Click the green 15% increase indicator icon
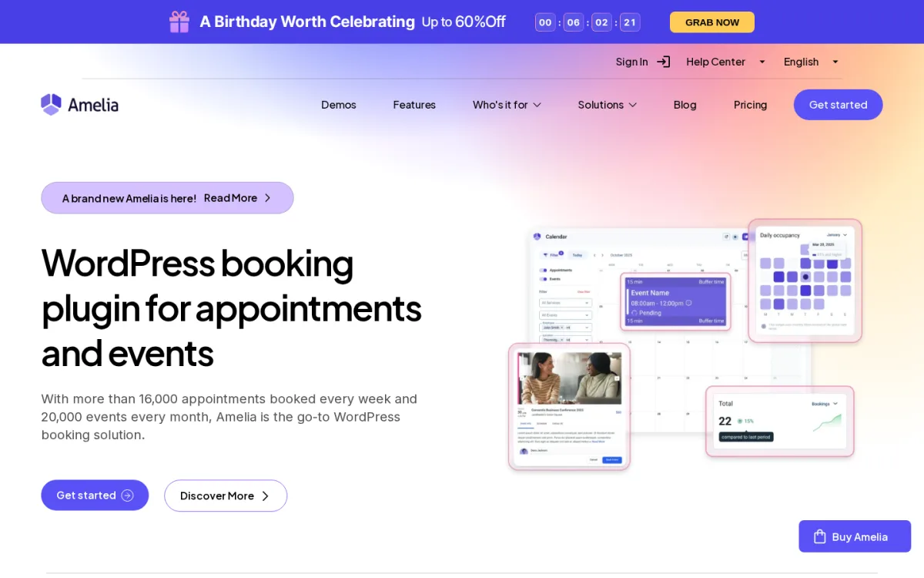The image size is (924, 578). coord(740,422)
